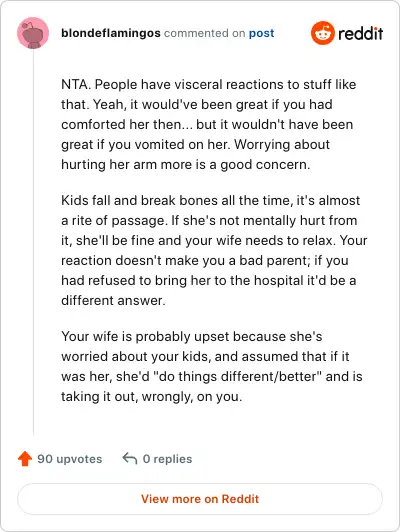Open the Reddit Snoo logo icon
Screen dimensions: 400x532
tap(323, 33)
